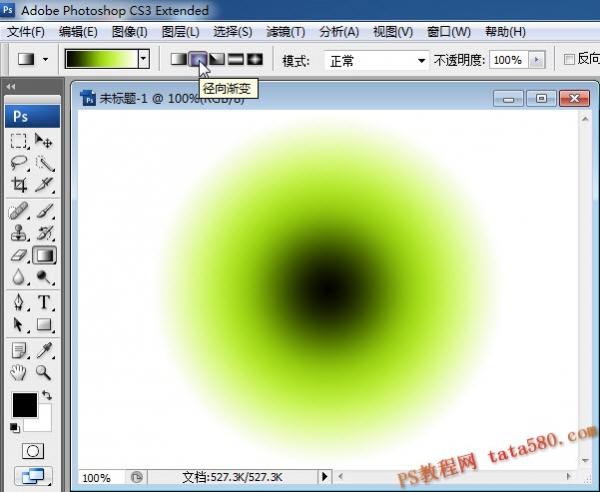Select the Notes tool

[19, 350]
